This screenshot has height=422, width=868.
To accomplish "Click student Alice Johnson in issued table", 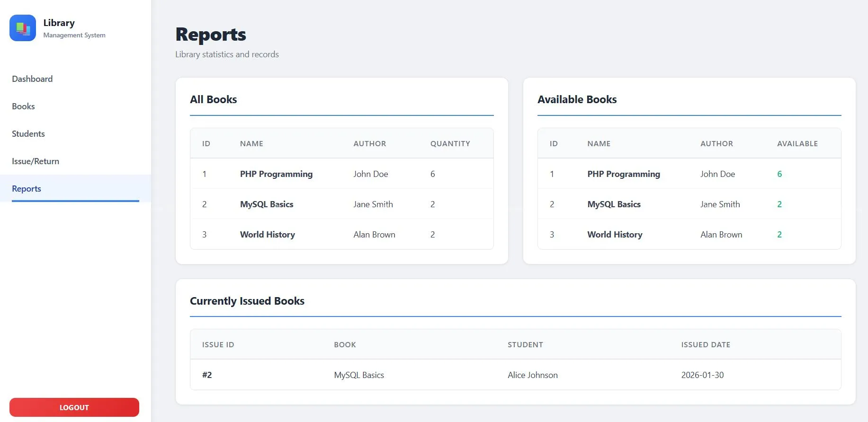I will click(532, 375).
